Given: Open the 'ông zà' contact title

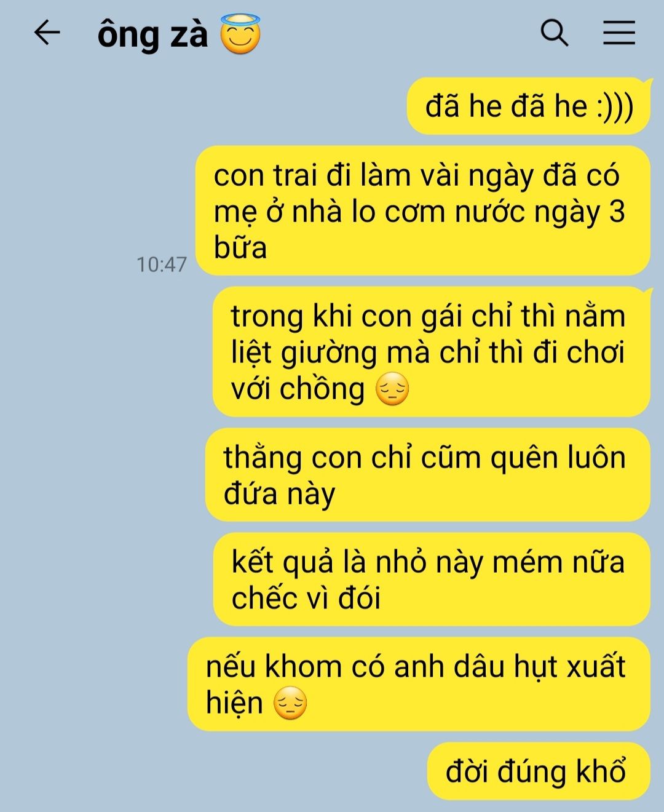Looking at the screenshot, I should click(x=153, y=34).
